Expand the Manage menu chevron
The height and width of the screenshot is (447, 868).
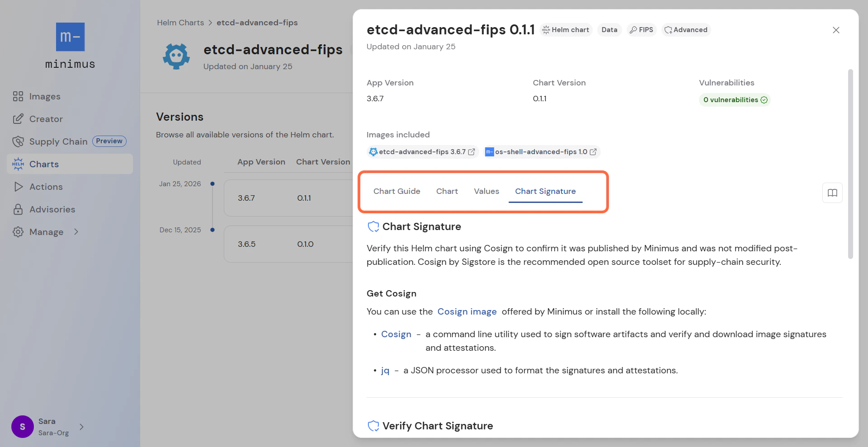(76, 232)
